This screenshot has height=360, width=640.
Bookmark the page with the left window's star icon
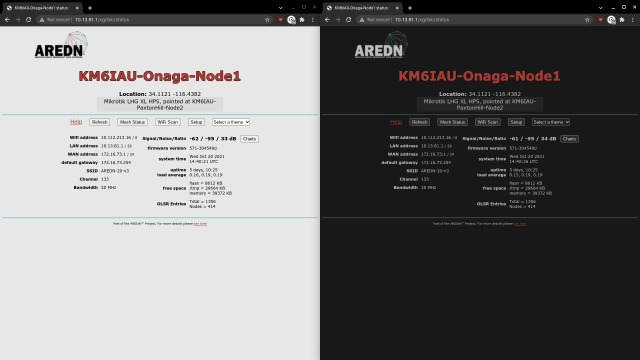[267, 20]
